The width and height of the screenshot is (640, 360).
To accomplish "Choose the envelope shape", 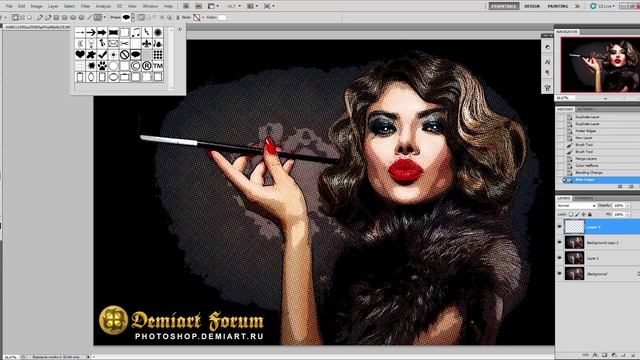I will [113, 43].
